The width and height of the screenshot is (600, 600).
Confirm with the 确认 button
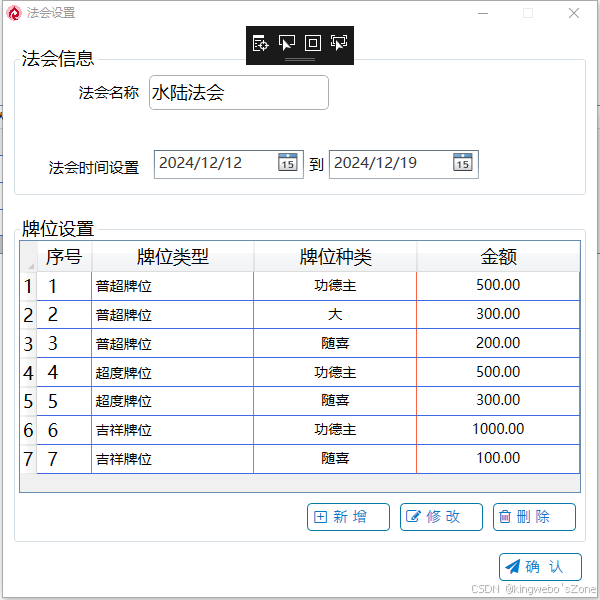click(540, 567)
